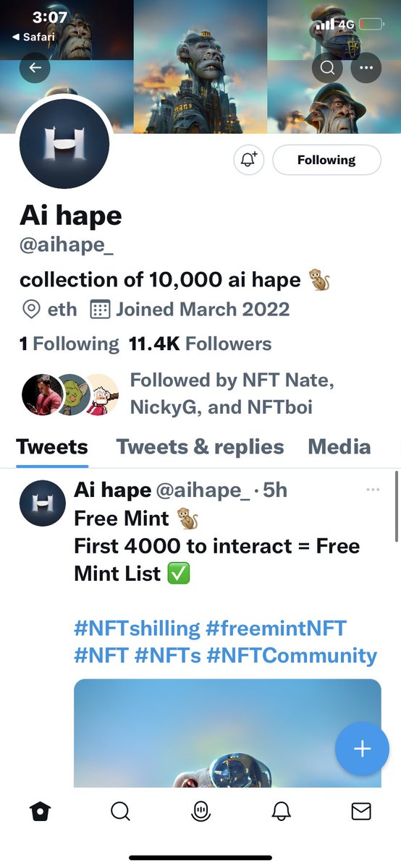Open Messages envelope icon
Image resolution: width=401 pixels, height=868 pixels.
361,812
